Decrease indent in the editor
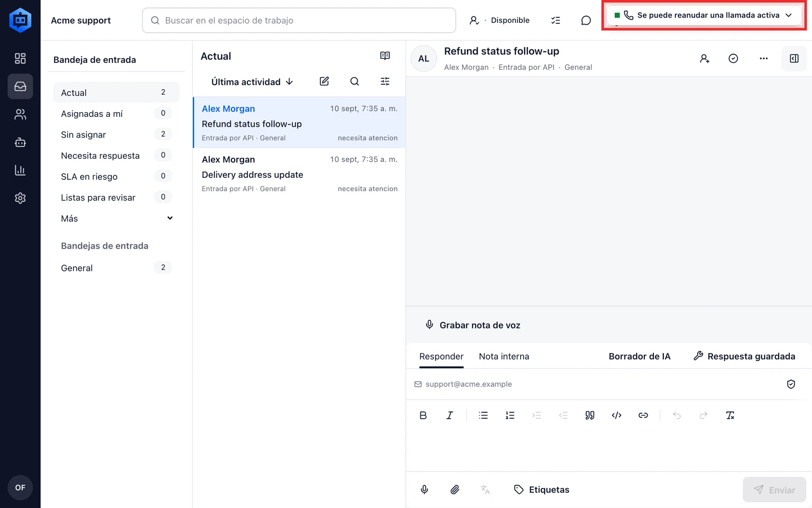 [563, 415]
